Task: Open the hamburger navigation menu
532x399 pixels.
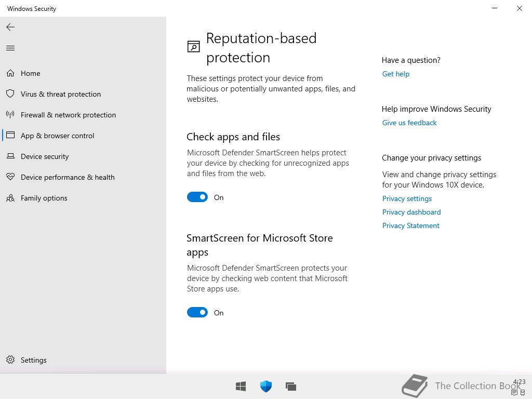Action: point(10,48)
